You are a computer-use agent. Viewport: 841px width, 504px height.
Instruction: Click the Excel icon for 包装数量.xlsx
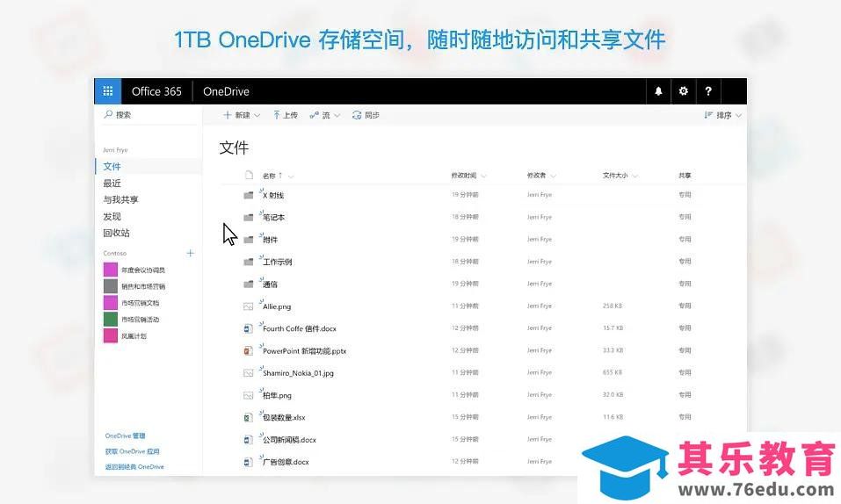249,417
